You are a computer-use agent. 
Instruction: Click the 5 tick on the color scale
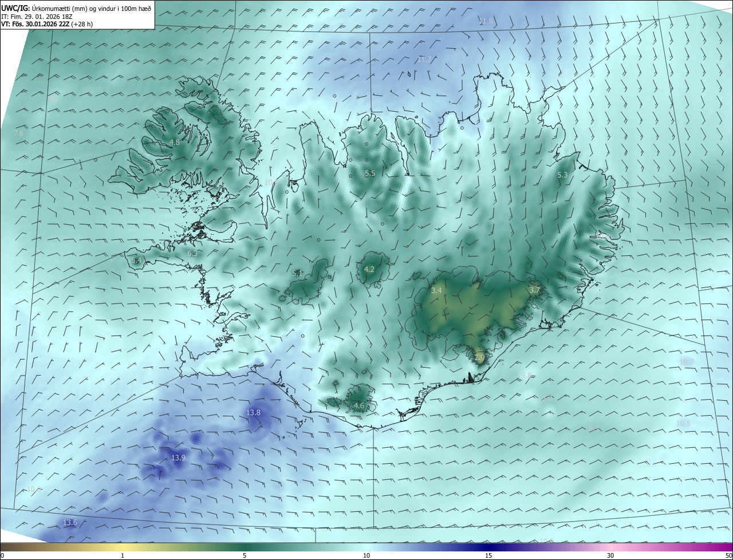coord(245,555)
